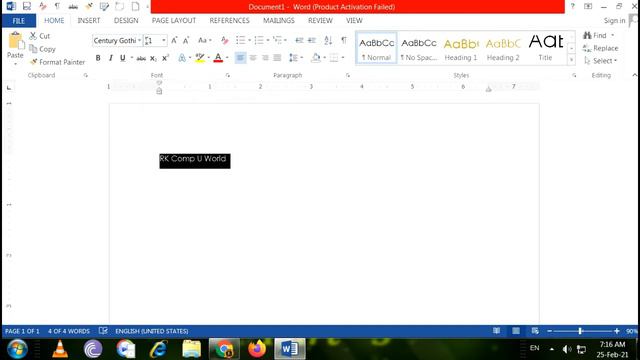The image size is (640, 360).
Task: Toggle Subscript formatting
Action: [x=153, y=58]
